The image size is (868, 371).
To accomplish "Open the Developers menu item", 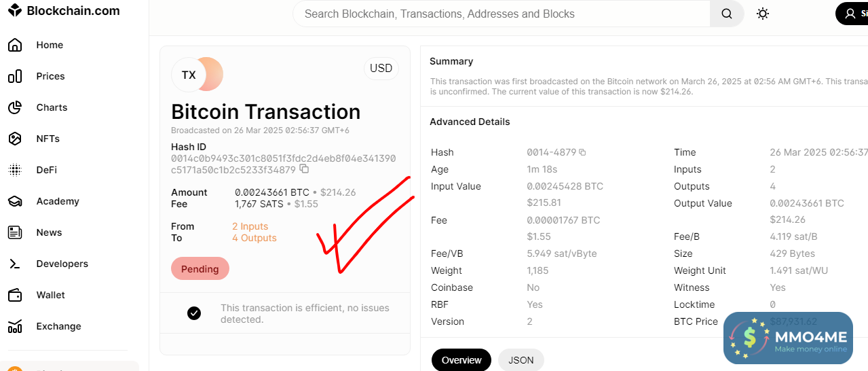I will tap(62, 264).
